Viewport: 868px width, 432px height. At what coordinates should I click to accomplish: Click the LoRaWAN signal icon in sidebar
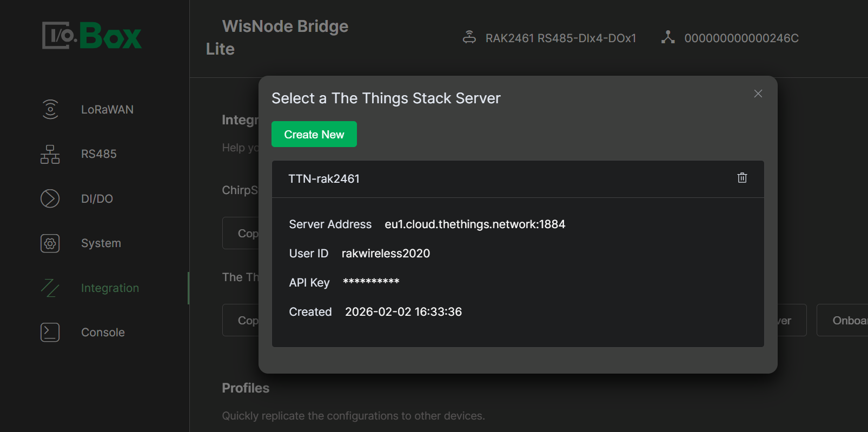[50, 109]
